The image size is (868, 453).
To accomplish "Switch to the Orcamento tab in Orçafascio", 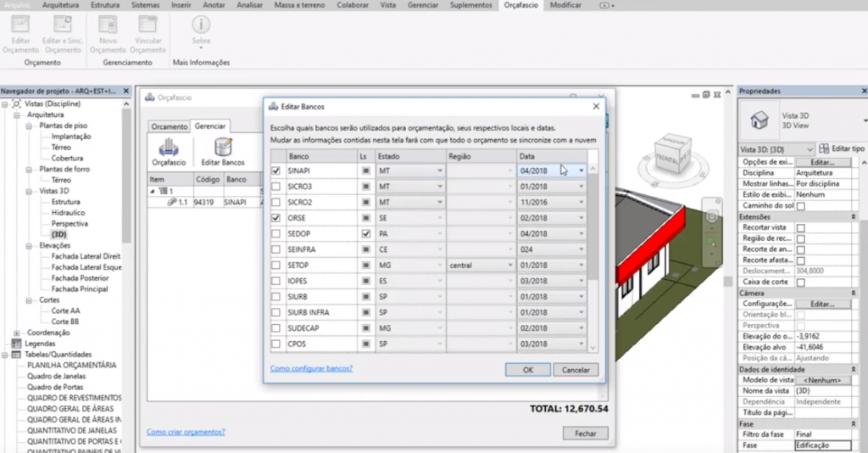I will [x=169, y=126].
